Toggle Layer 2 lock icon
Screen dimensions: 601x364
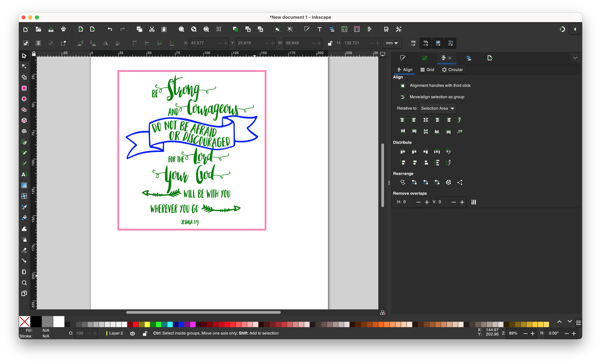pyautogui.click(x=145, y=333)
